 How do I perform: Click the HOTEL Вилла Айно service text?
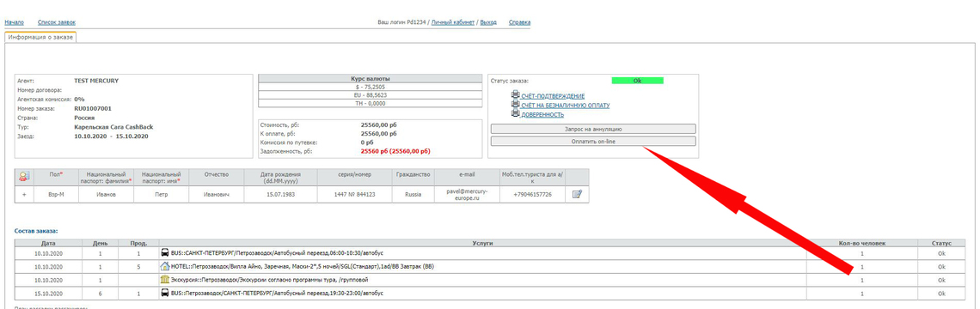click(303, 267)
